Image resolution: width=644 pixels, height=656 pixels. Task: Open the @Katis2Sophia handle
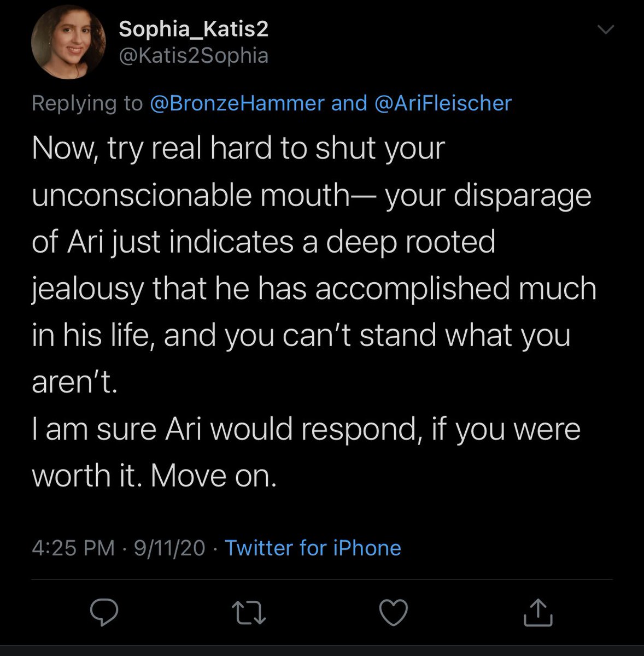pos(194,56)
